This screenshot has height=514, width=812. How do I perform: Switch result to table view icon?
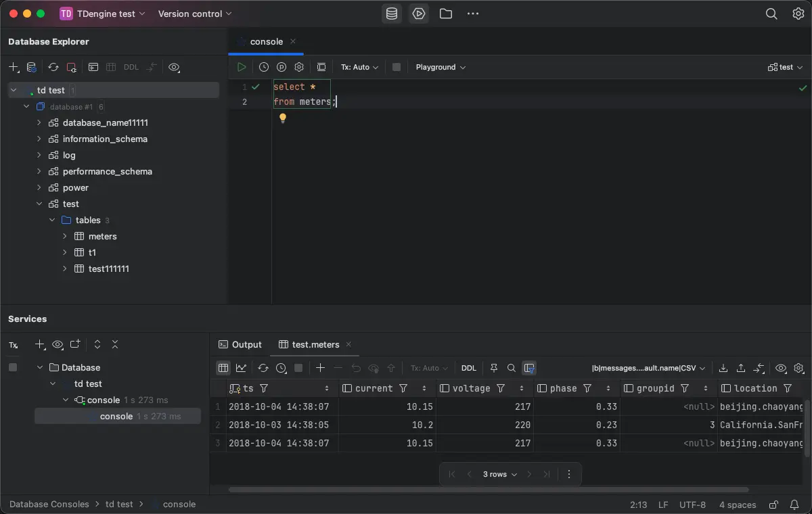tap(223, 368)
